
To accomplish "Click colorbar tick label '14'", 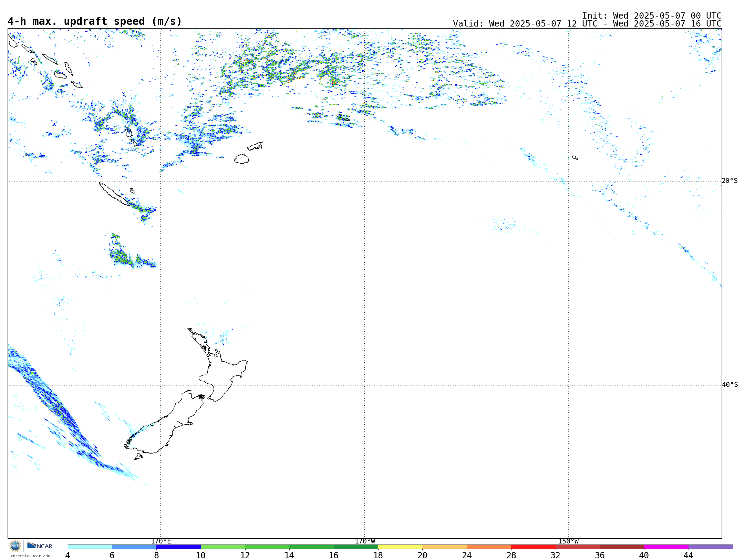I will 289,556.
